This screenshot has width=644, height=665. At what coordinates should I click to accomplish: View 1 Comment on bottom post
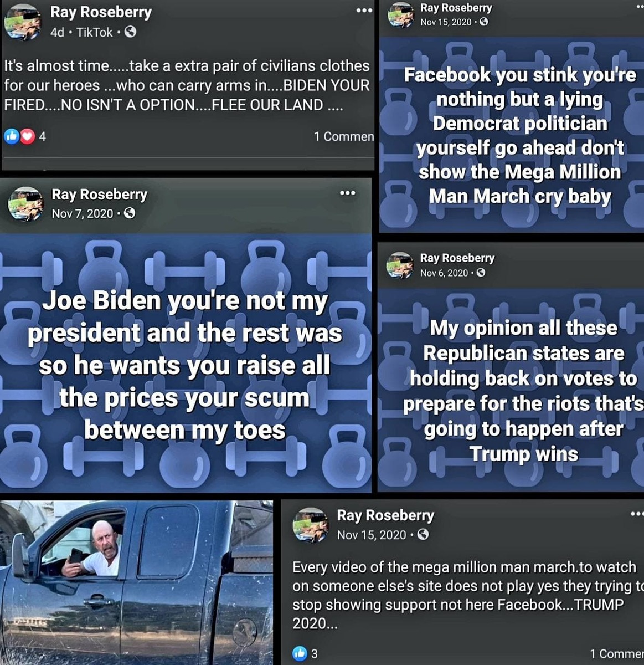pyautogui.click(x=616, y=654)
